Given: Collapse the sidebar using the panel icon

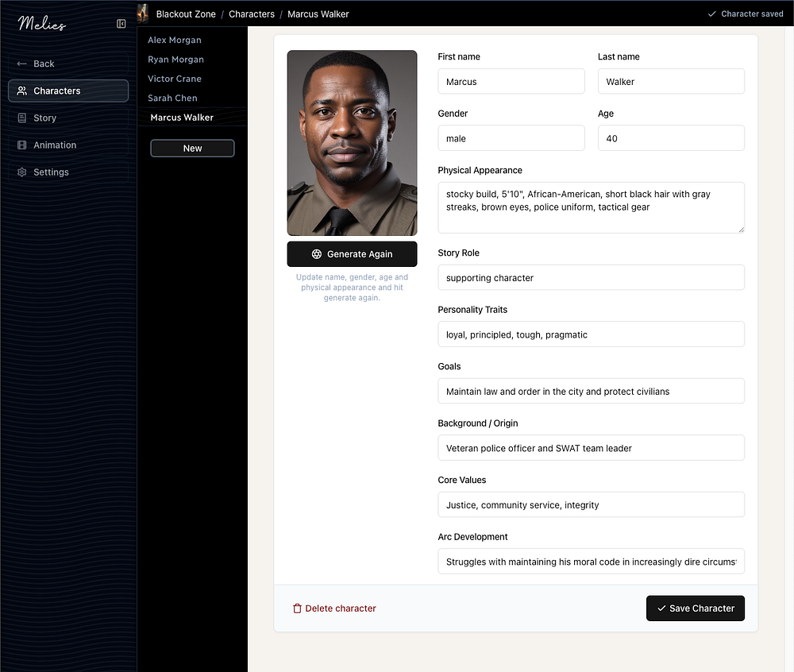Looking at the screenshot, I should [x=121, y=24].
